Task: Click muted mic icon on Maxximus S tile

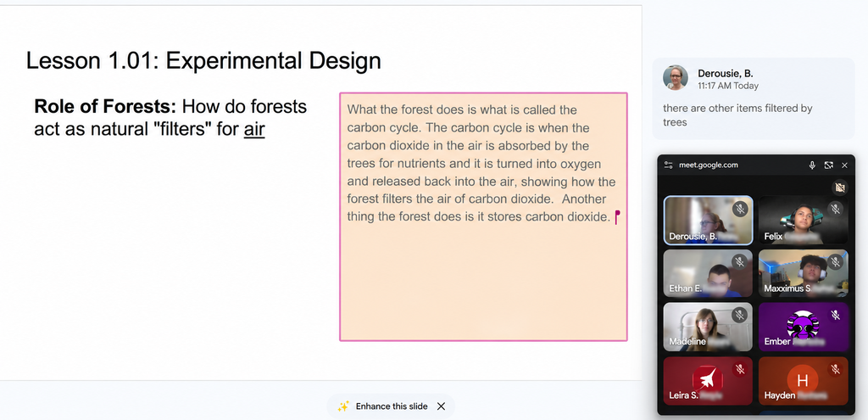Action: click(835, 261)
